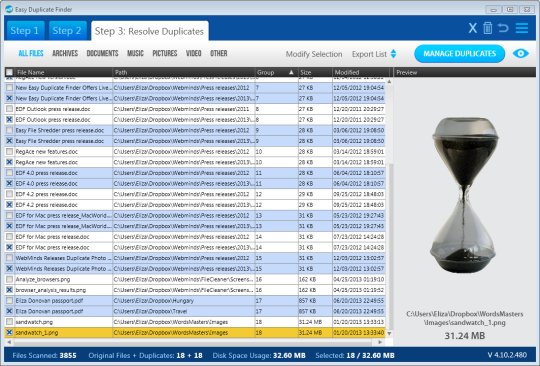Sort by the Size column header

click(315, 72)
